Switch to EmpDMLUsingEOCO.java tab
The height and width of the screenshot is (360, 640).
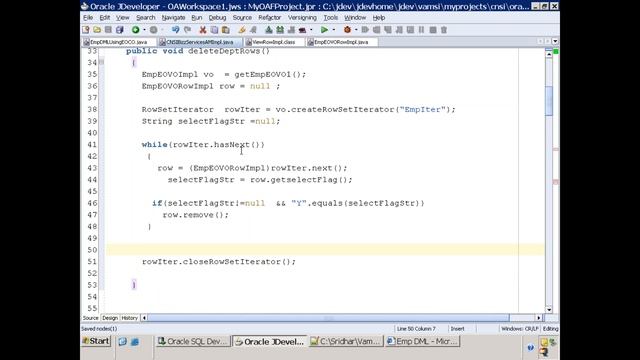pyautogui.click(x=118, y=42)
